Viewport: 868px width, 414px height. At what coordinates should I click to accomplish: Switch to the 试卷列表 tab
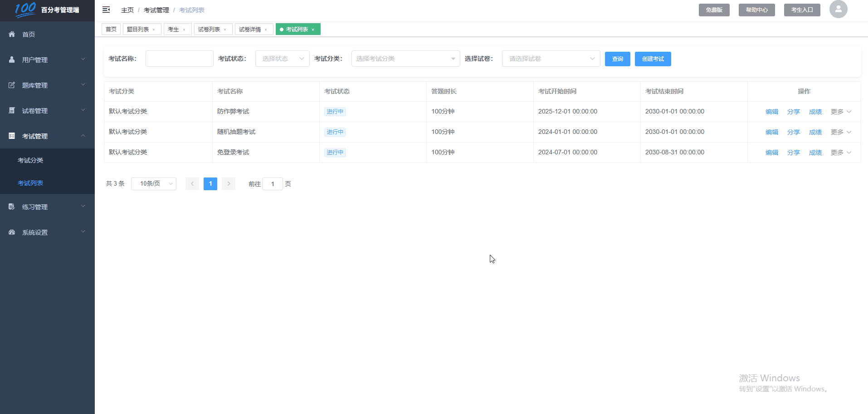pyautogui.click(x=209, y=30)
